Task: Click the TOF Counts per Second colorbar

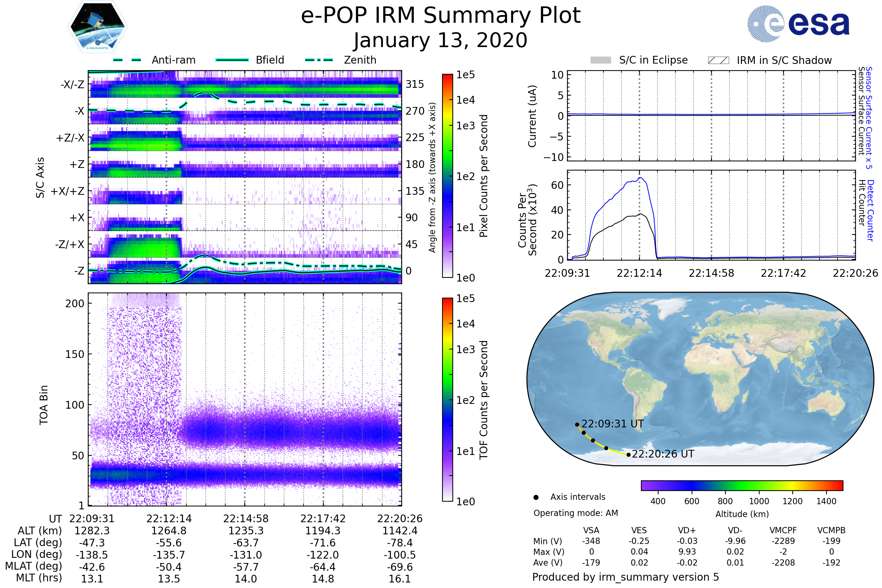Action: click(447, 399)
